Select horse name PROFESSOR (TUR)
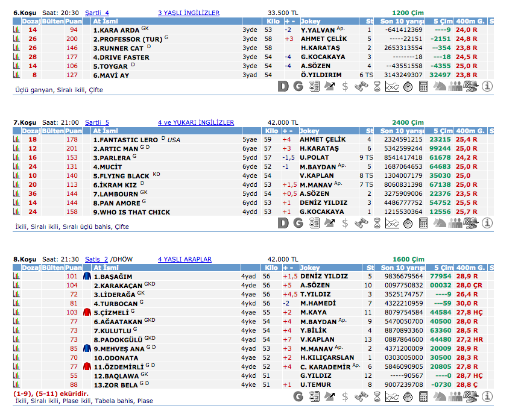This screenshot has width=521, height=420. 127,39
